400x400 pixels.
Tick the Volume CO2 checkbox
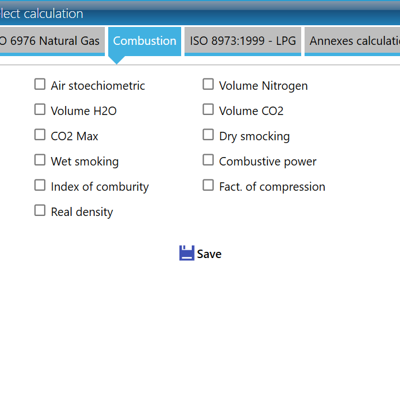click(208, 109)
